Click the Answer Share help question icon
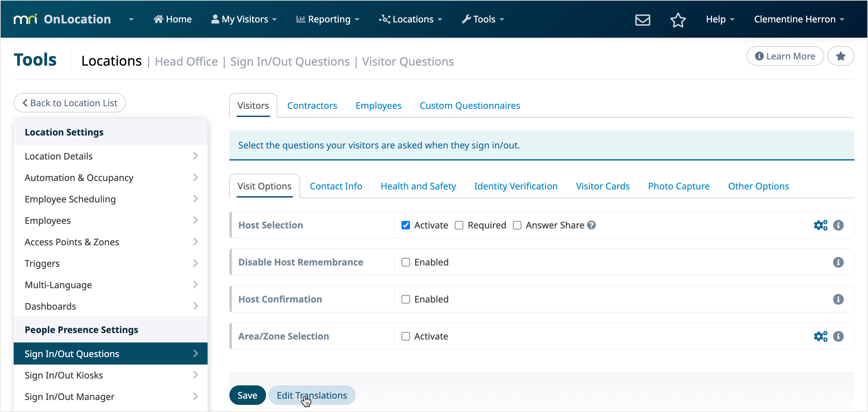Screen dimensions: 868x412 click(x=591, y=225)
